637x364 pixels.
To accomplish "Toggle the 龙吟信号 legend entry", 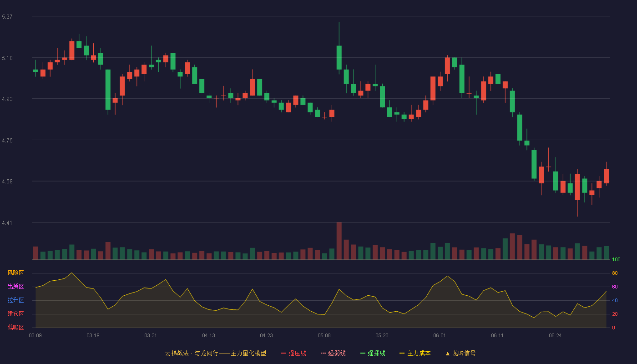I will pos(460,353).
